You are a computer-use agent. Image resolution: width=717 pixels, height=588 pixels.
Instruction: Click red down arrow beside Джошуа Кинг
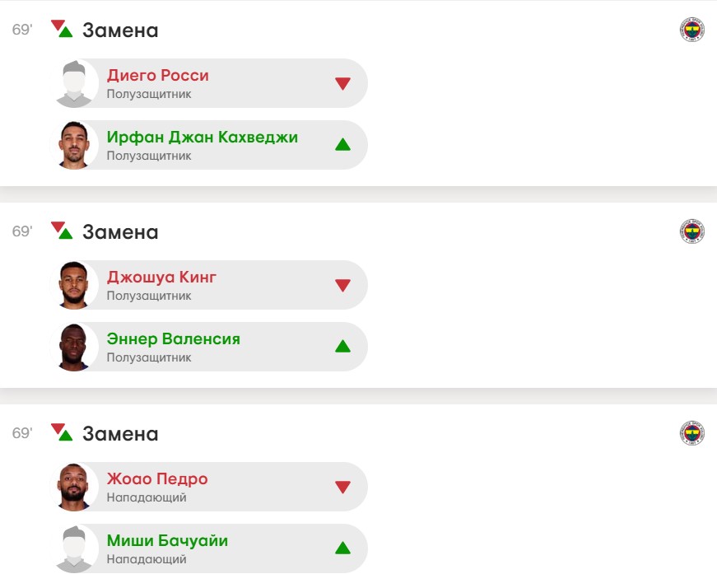tap(343, 285)
